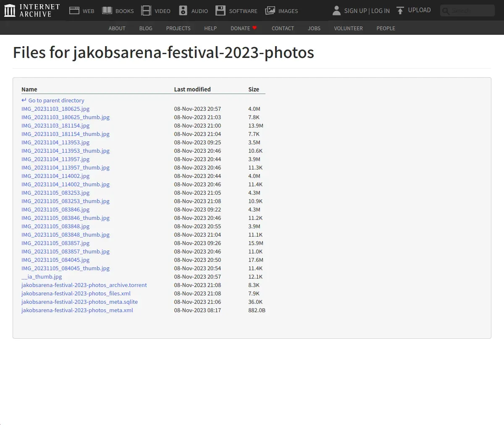Open the JOBS menu item
The width and height of the screenshot is (504, 428).
pyautogui.click(x=314, y=28)
